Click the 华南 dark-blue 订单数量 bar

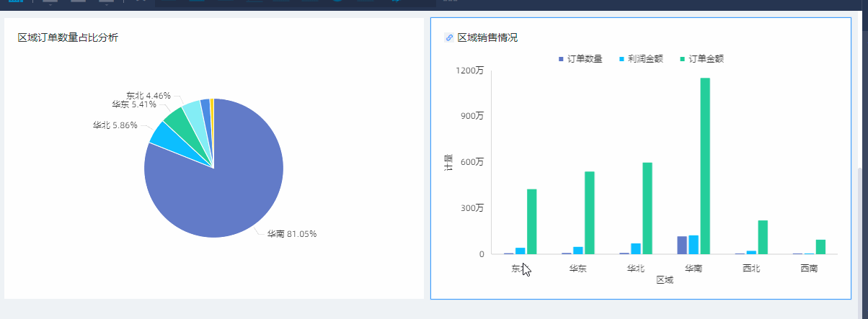(x=682, y=245)
